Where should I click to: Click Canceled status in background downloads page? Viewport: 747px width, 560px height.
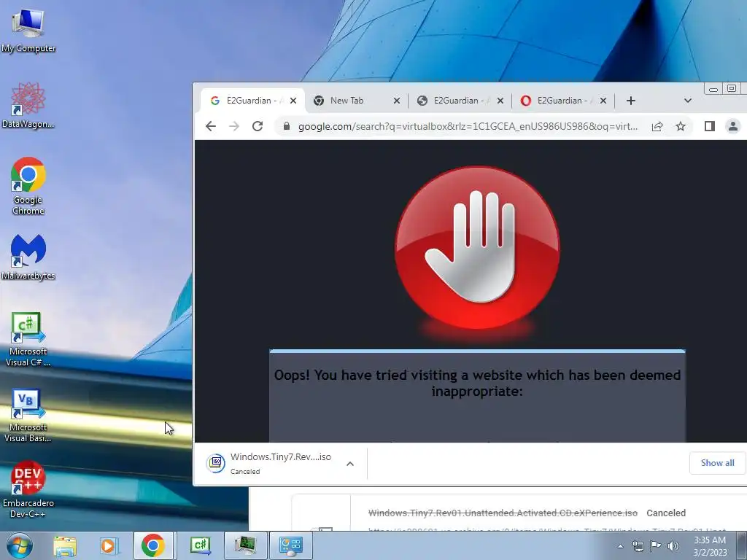(666, 513)
